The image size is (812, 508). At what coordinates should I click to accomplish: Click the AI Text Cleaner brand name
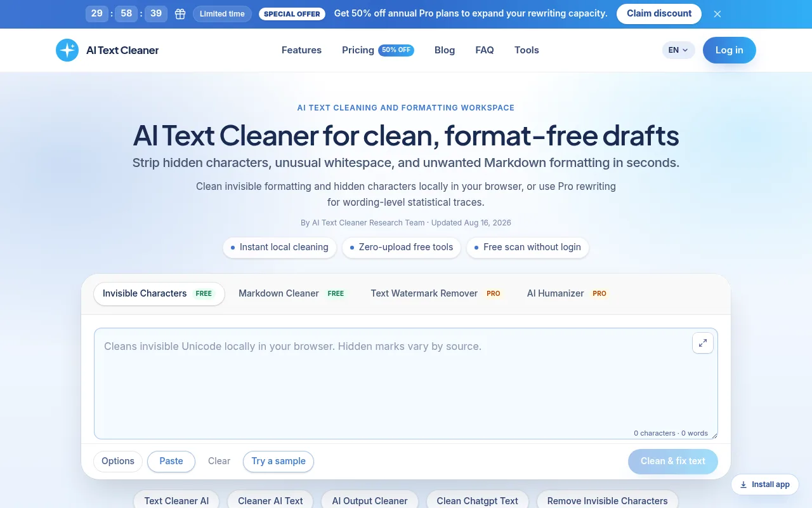tap(122, 50)
